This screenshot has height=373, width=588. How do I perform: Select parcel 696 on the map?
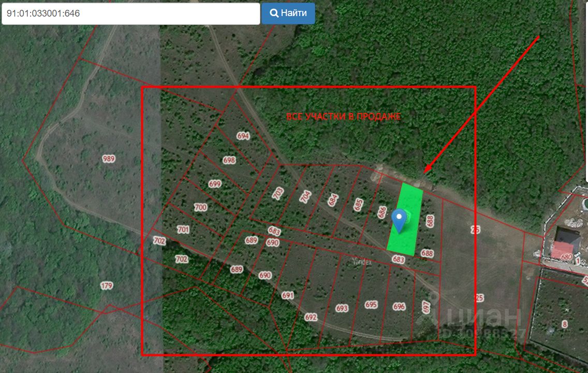(399, 307)
